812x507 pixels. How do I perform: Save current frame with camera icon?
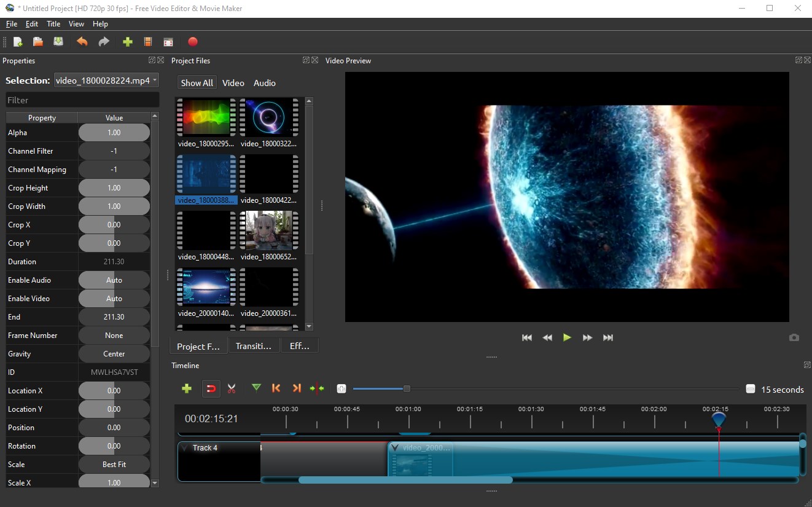point(794,337)
